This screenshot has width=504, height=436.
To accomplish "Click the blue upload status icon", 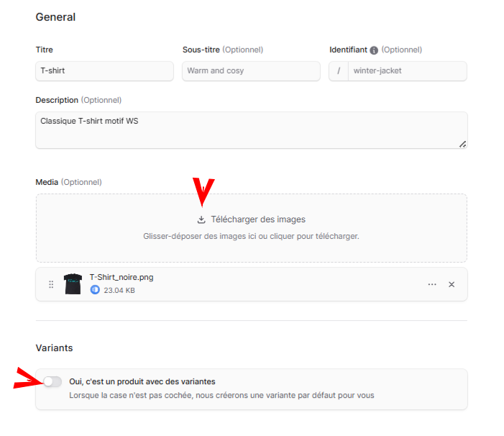I will coord(95,290).
